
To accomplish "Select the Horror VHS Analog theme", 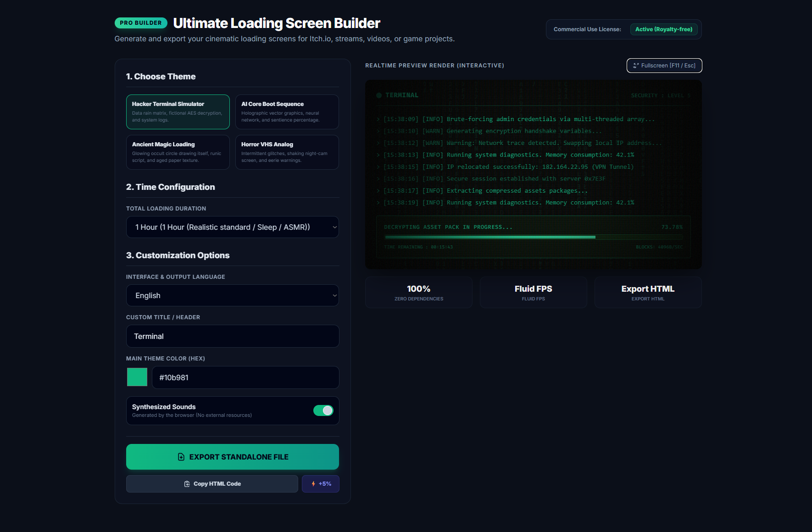I will [x=287, y=152].
